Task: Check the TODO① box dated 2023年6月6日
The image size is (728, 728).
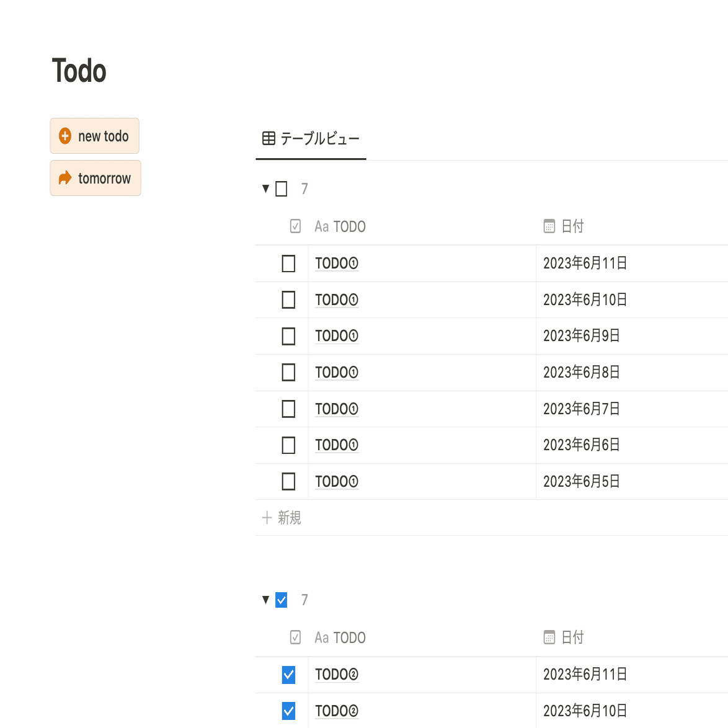Action: click(x=288, y=445)
